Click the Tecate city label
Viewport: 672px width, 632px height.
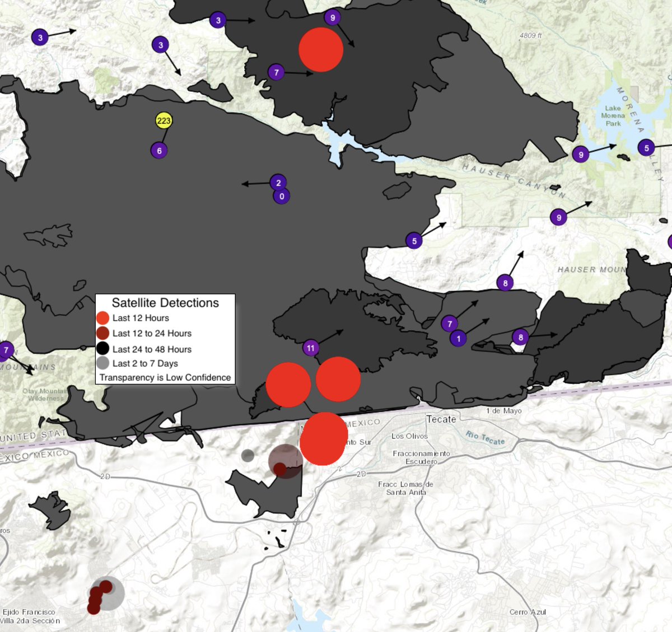[441, 419]
